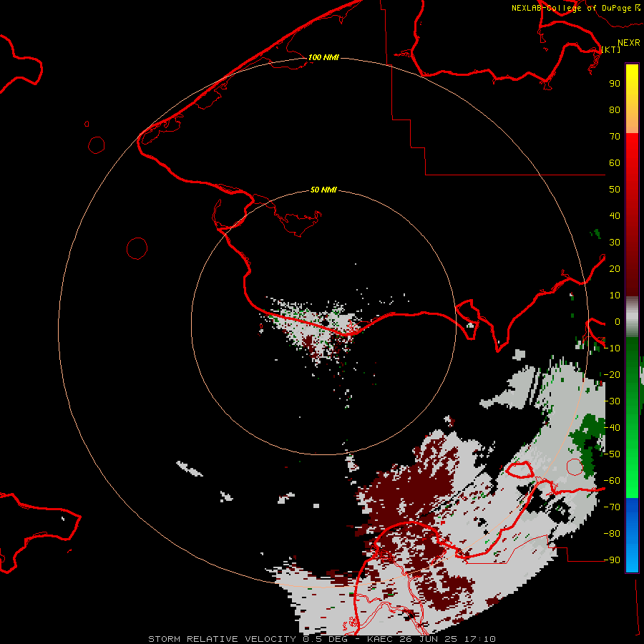This screenshot has height=644, width=644.
Task: Click the -50 knot scale label
Action: click(x=612, y=454)
